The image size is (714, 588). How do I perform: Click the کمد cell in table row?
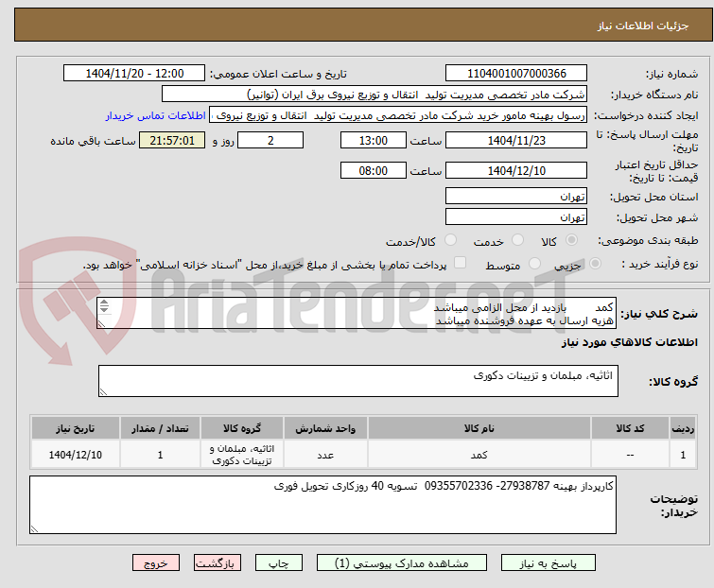[479, 455]
